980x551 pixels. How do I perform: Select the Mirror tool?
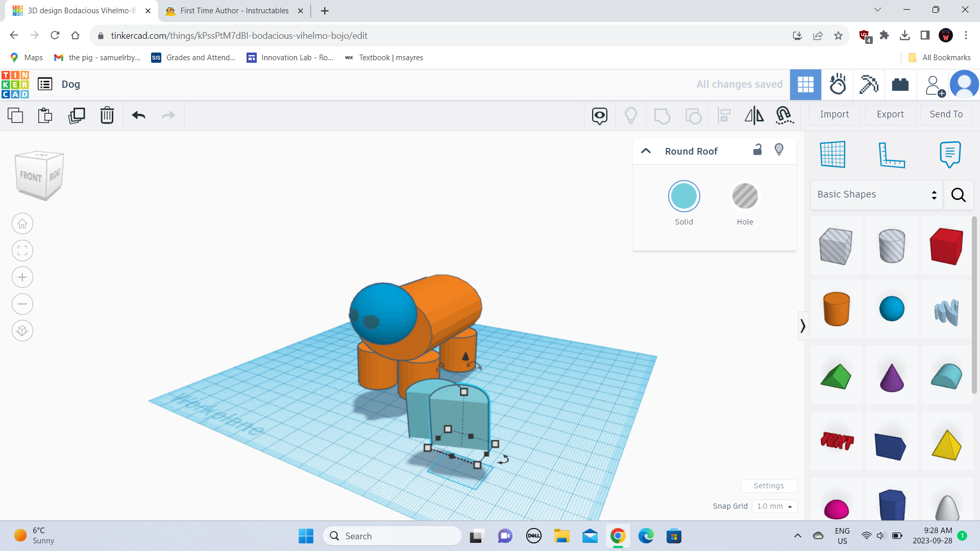coord(754,115)
